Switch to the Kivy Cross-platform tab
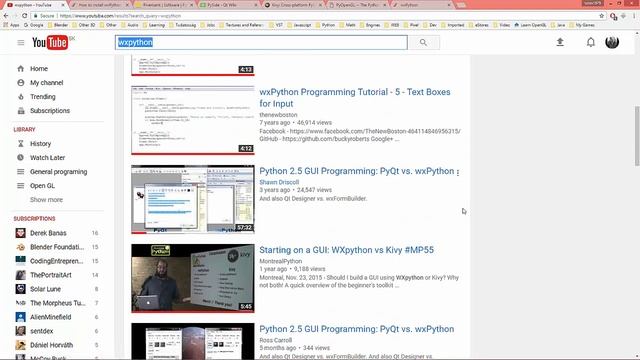640x360 pixels. pyautogui.click(x=292, y=5)
